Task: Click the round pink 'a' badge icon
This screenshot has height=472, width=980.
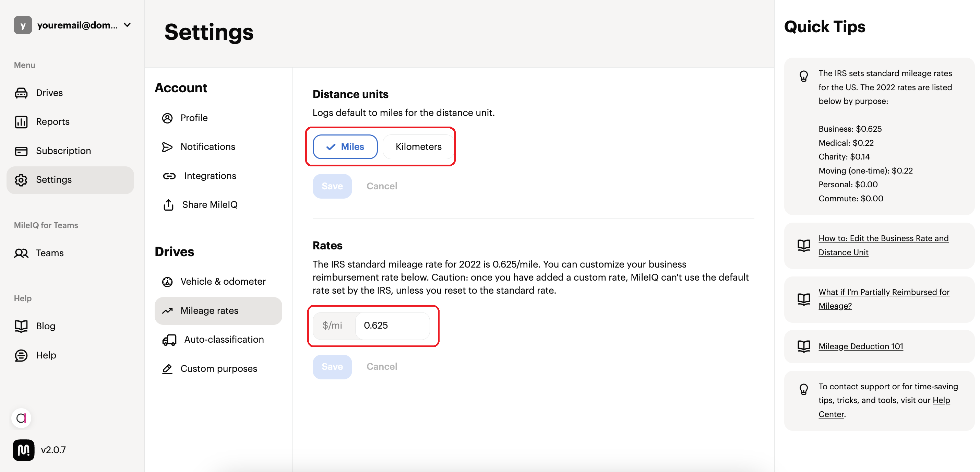Action: pyautogui.click(x=21, y=418)
